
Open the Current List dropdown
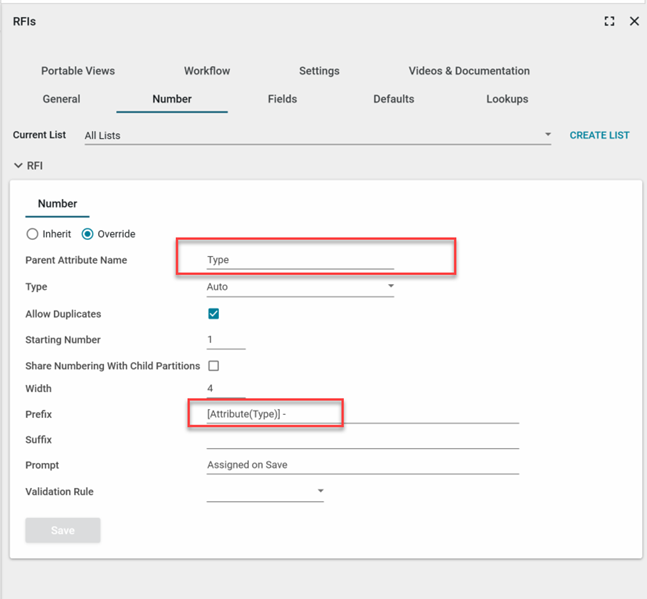(547, 135)
